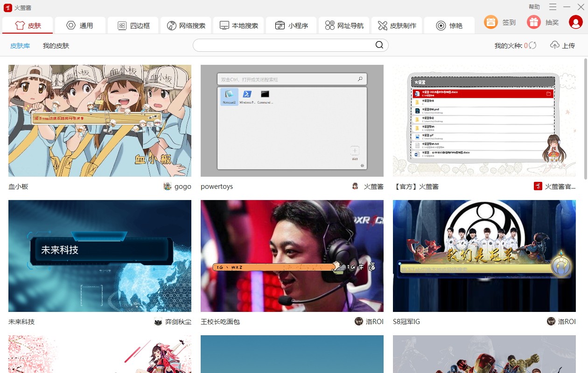Click inside the skin search field
Image resolution: width=588 pixels, height=373 pixels.
283,45
